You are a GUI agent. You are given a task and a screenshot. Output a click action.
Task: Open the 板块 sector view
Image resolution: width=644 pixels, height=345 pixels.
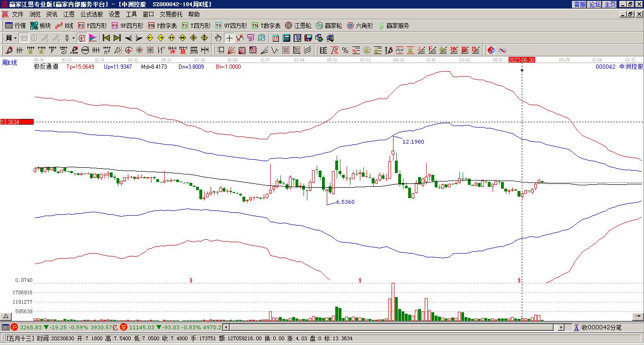[x=40, y=26]
